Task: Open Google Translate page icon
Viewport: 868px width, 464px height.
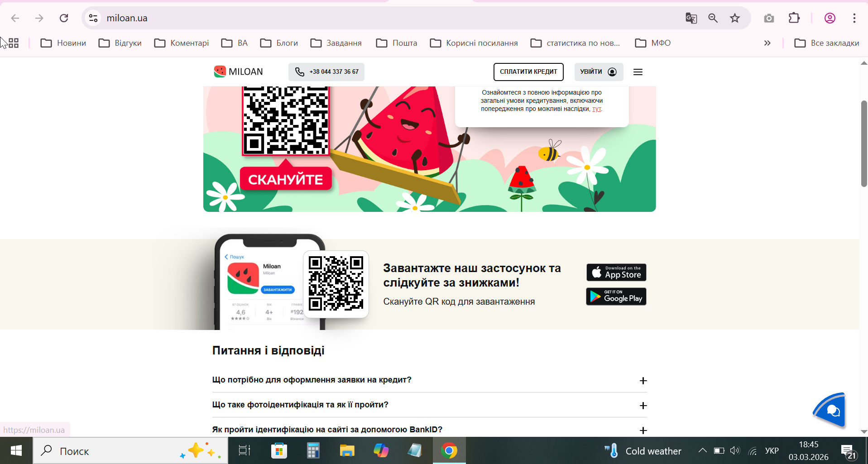Action: (691, 18)
